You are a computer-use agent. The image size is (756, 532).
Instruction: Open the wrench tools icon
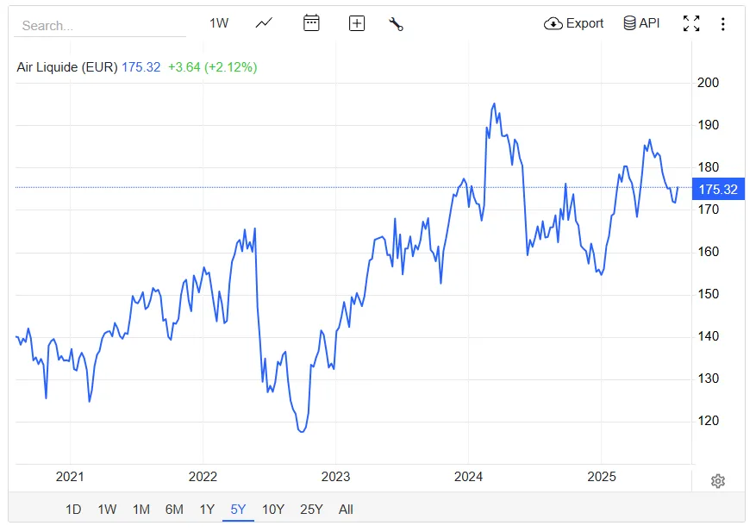(396, 23)
